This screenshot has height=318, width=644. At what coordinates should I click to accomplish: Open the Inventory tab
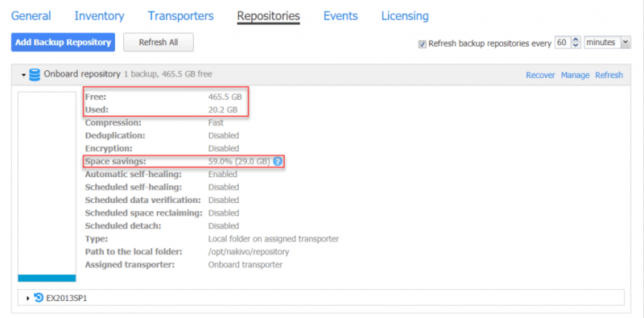tap(99, 16)
